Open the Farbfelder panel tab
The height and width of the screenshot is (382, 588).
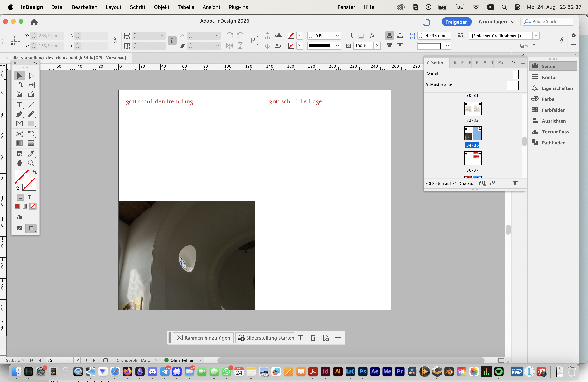553,110
